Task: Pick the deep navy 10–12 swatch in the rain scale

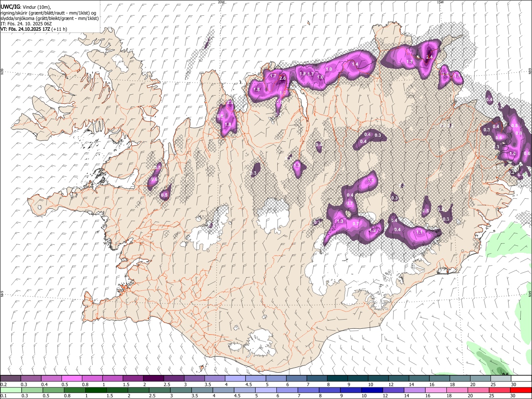Action: (x=372, y=390)
